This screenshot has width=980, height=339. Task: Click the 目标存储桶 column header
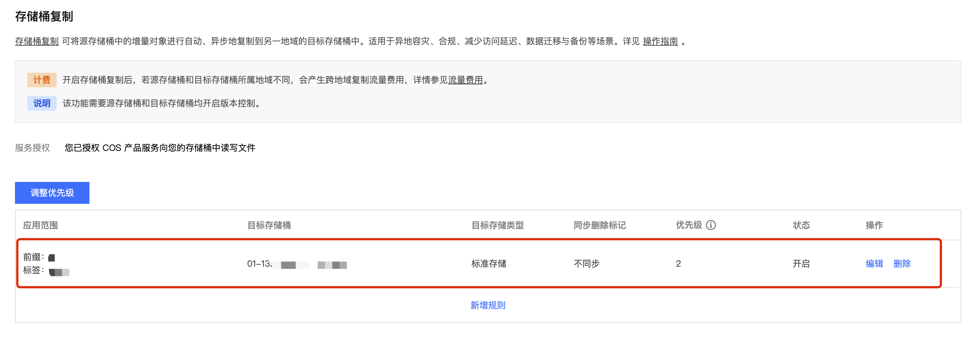coord(269,225)
